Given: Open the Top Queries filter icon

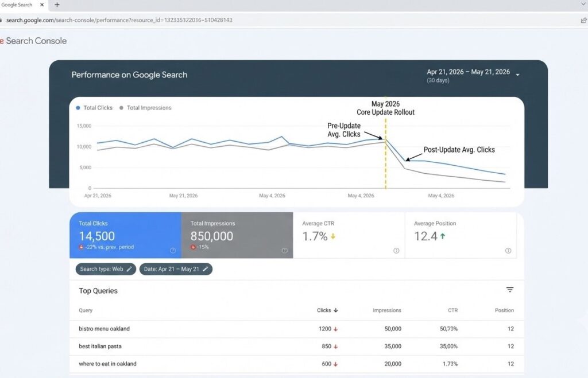Looking at the screenshot, I should point(510,290).
